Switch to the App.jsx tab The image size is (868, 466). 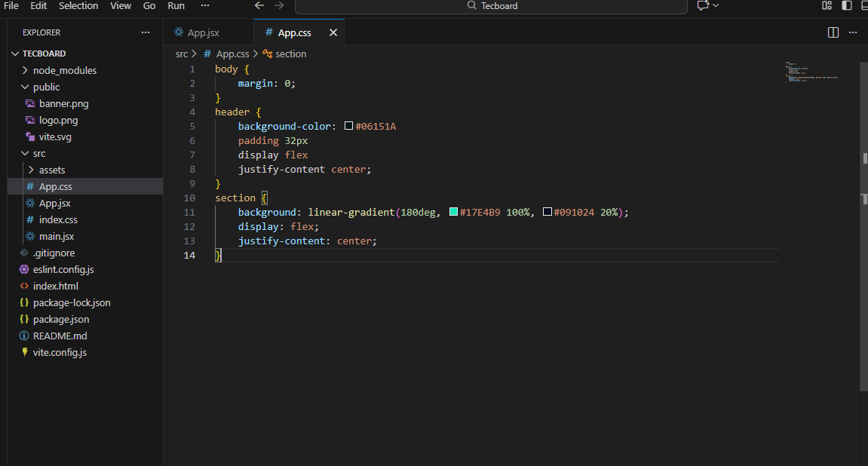pos(203,32)
